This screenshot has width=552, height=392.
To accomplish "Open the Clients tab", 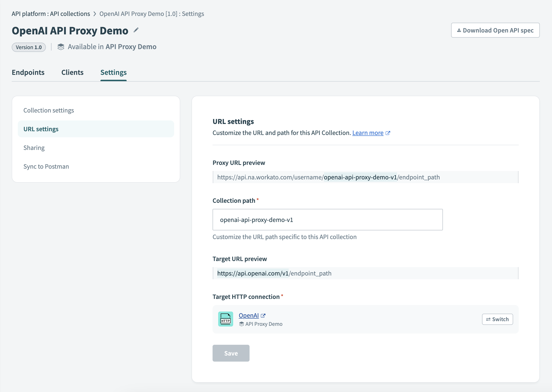I will (72, 72).
